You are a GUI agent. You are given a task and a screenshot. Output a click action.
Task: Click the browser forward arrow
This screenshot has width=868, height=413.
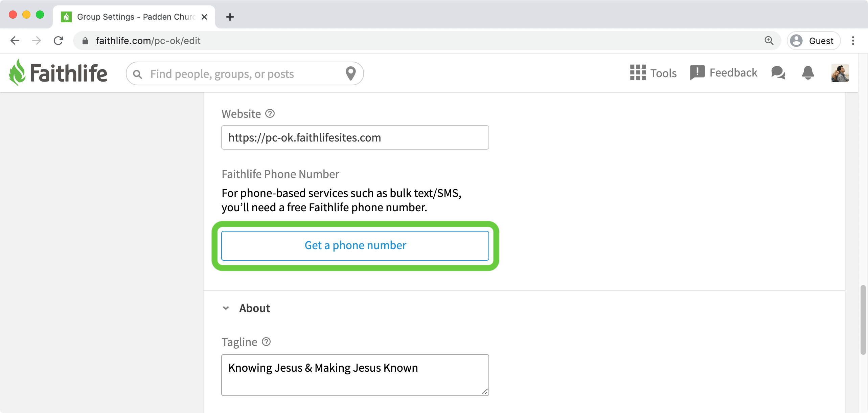click(37, 41)
